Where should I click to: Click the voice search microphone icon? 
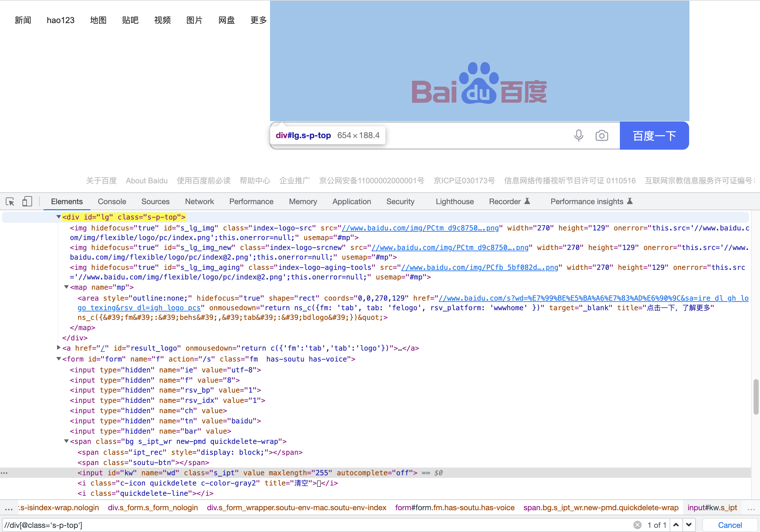[x=578, y=136]
